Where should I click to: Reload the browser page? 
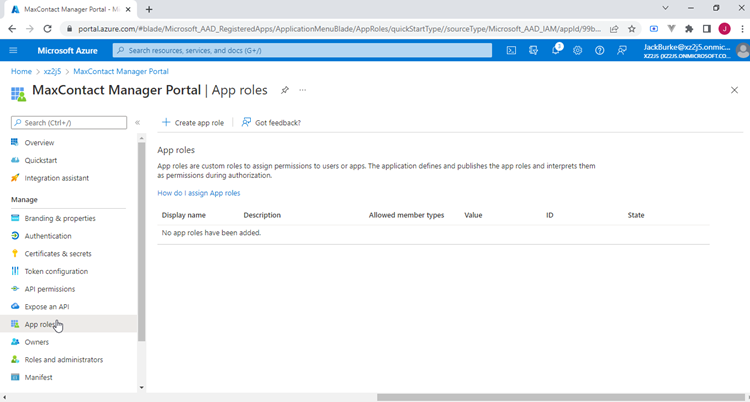coord(47,29)
